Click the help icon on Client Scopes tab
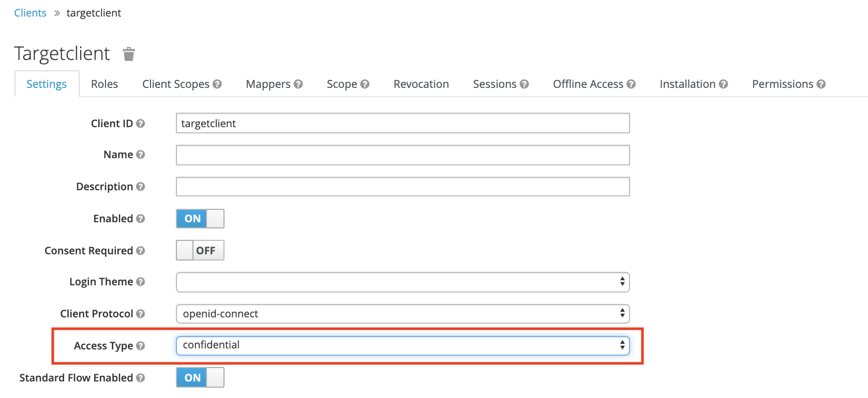Image resolution: width=868 pixels, height=398 pixels. 217,84
